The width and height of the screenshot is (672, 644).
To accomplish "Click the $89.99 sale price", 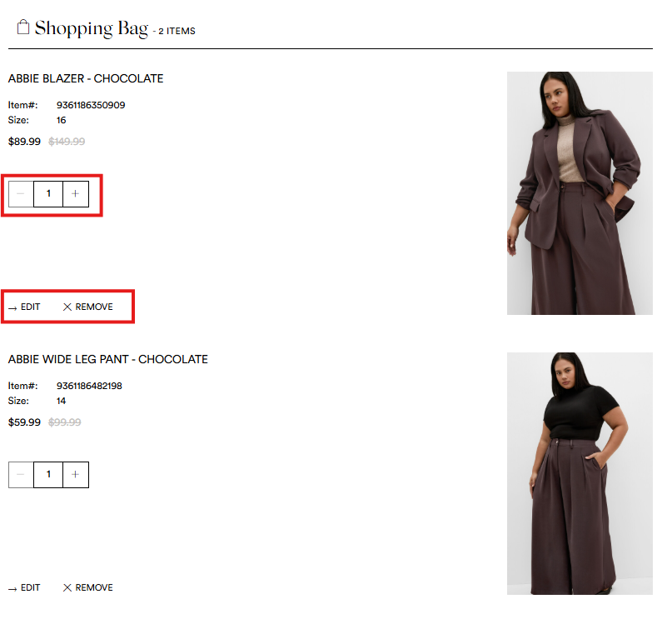I will 24,142.
